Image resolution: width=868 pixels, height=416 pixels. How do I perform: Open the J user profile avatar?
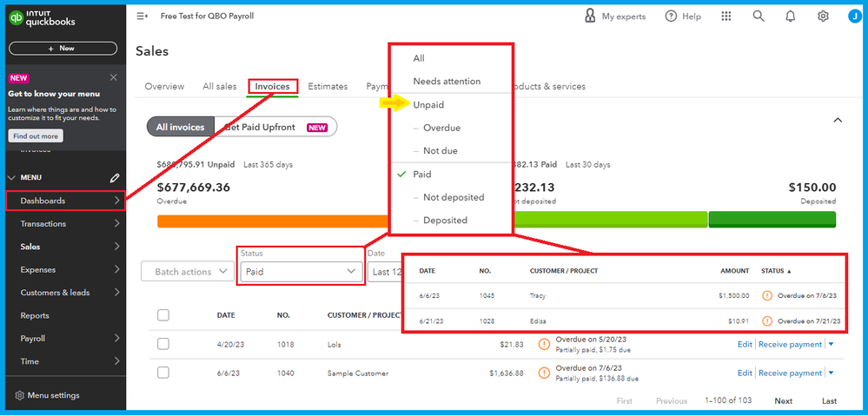click(855, 16)
